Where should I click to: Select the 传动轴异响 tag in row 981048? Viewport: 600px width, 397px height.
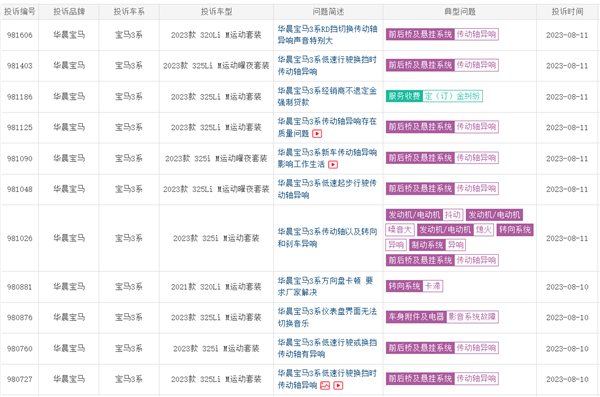476,188
